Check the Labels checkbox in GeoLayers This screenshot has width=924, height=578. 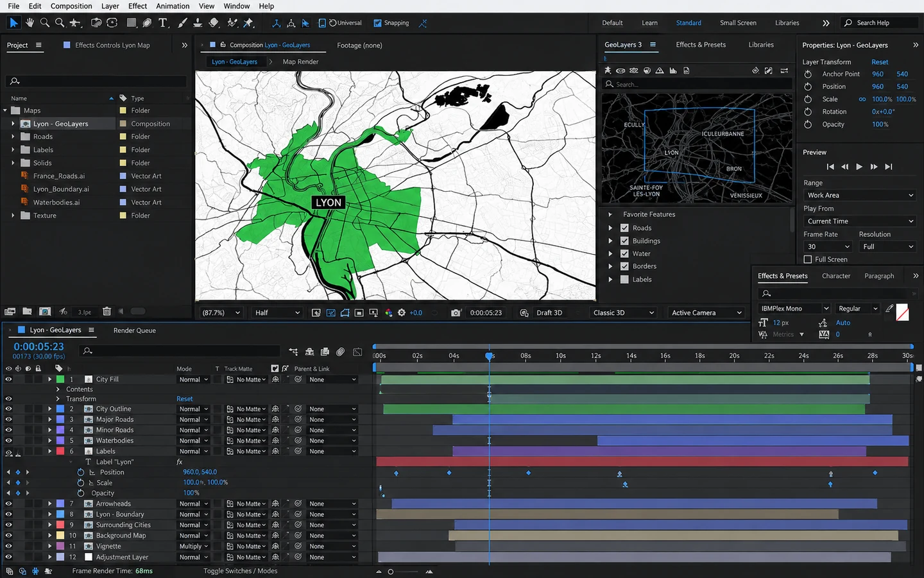(624, 279)
